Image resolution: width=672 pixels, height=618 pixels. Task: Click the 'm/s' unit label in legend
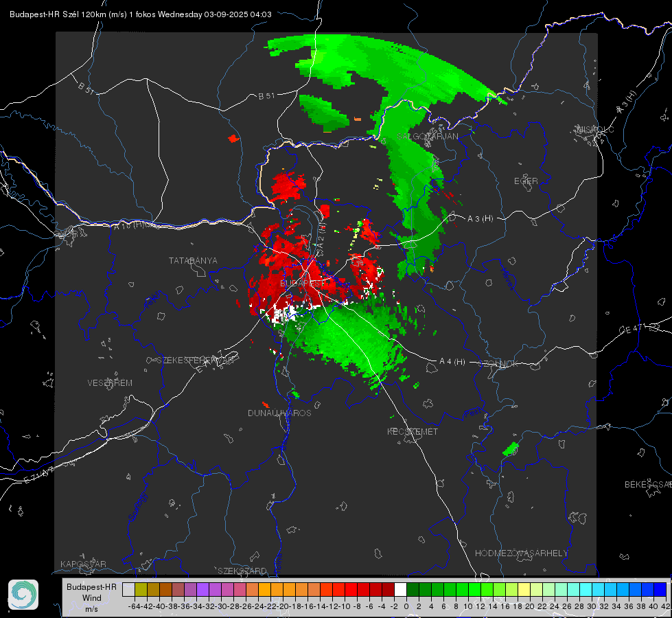click(x=92, y=609)
